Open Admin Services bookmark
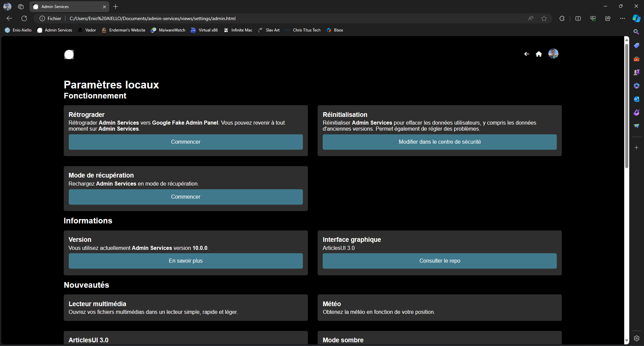The image size is (644, 346). click(x=55, y=30)
